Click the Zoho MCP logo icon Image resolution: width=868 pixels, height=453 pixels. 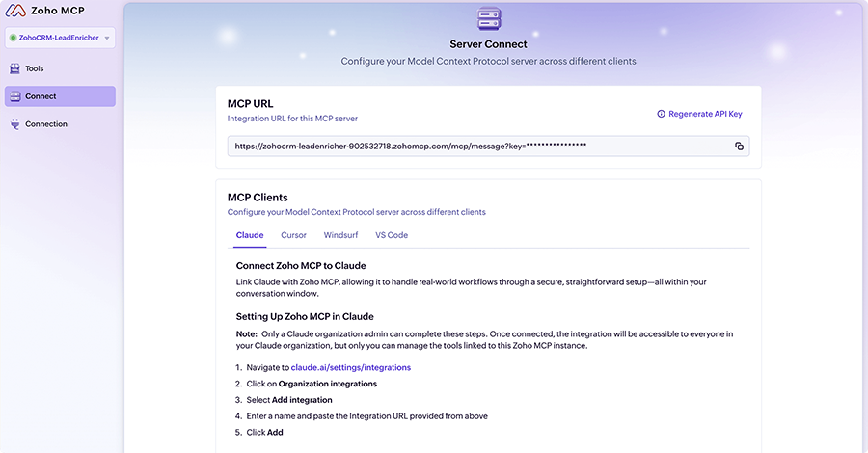click(15, 11)
